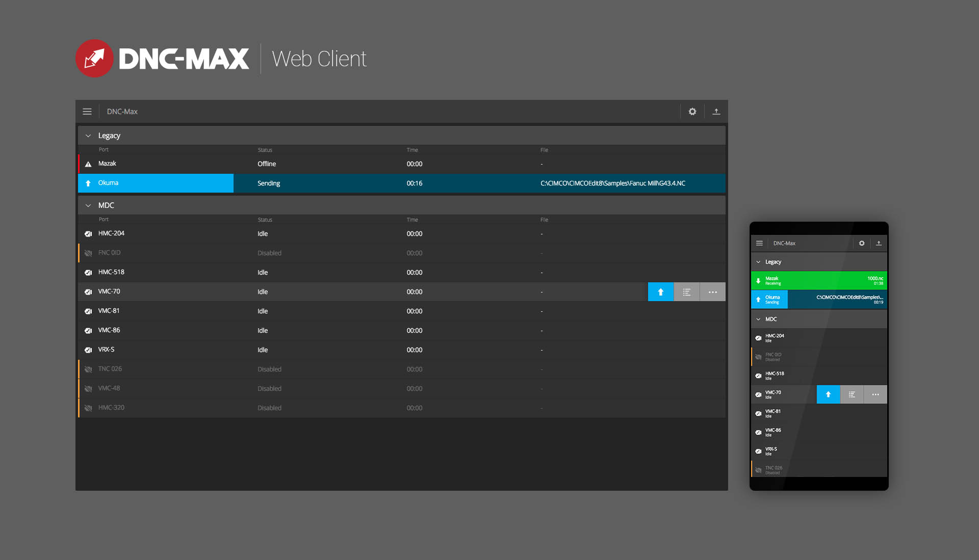Open gear settings in mobile view

[x=861, y=244]
